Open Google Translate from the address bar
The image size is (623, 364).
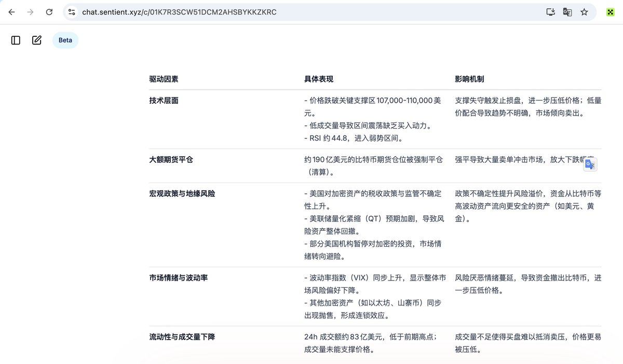click(x=567, y=12)
